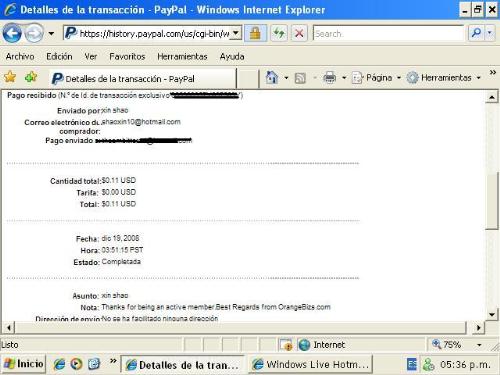The width and height of the screenshot is (500, 375).
Task: Click the third quick launch icon
Action: [94, 364]
